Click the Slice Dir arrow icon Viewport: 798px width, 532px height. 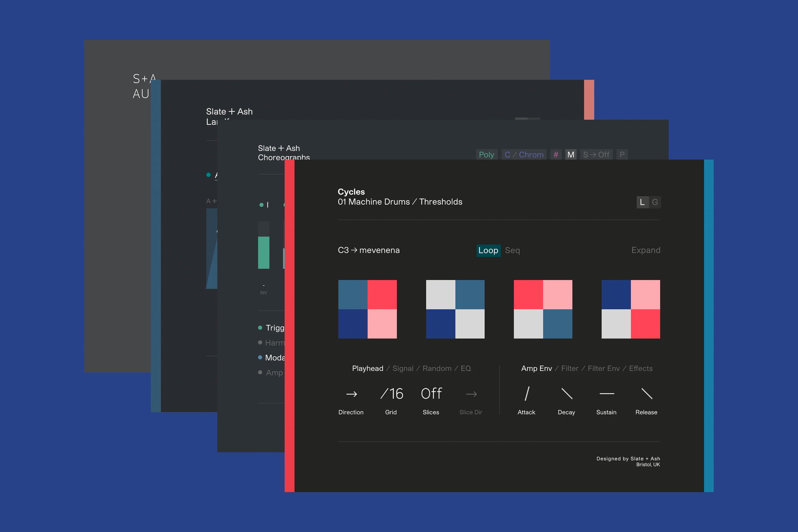pyautogui.click(x=471, y=394)
